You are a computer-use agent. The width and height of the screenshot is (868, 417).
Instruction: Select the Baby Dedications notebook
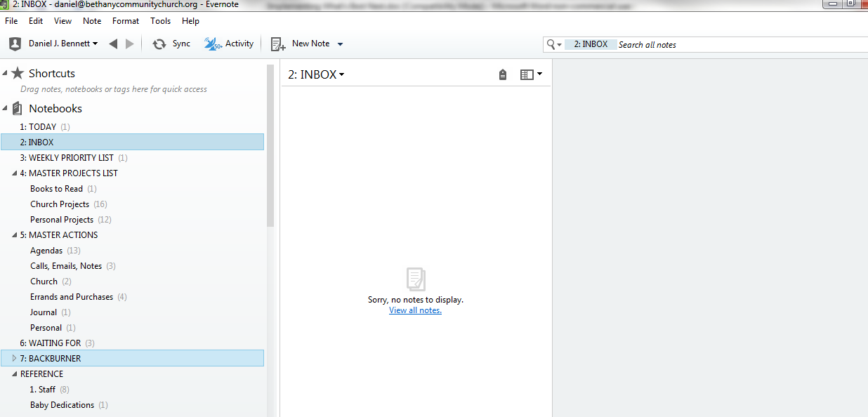point(133,405)
